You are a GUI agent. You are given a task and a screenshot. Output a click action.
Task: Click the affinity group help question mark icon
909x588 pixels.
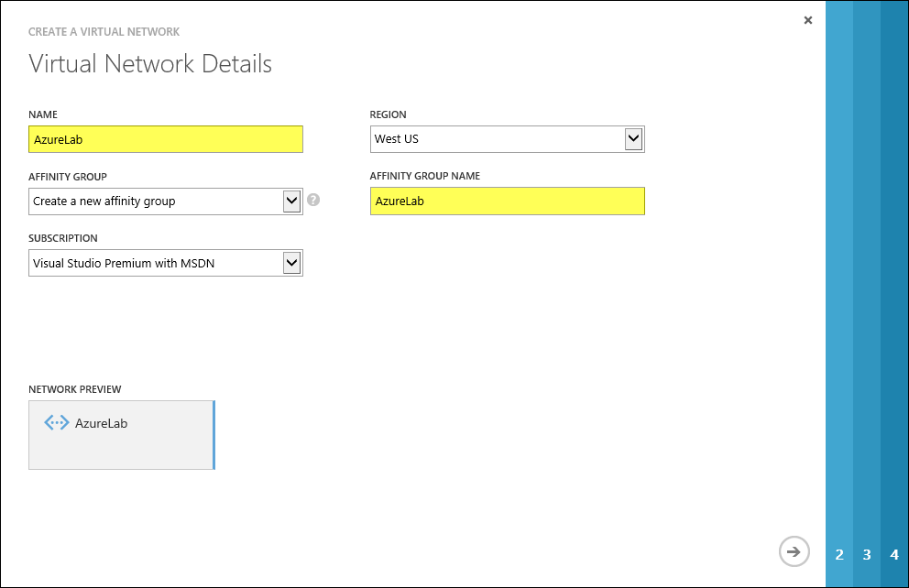(x=313, y=200)
